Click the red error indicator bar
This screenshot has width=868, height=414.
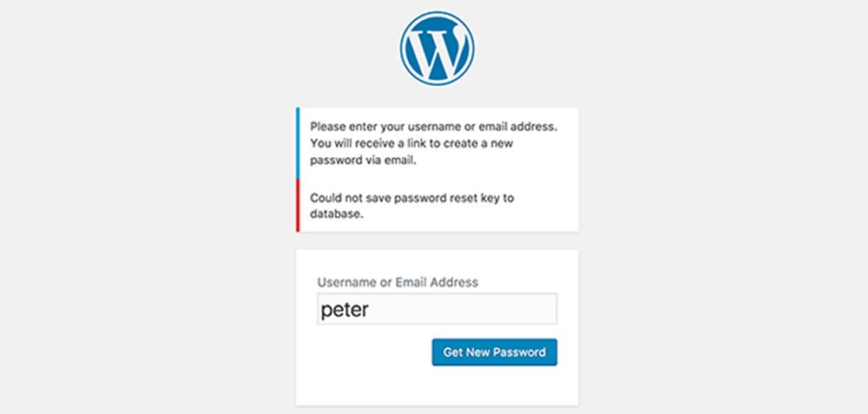[298, 206]
